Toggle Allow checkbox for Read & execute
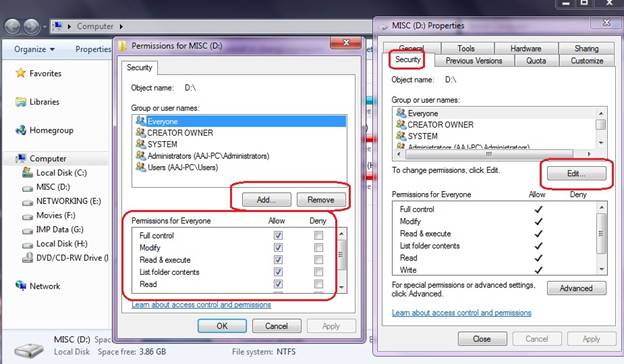The width and height of the screenshot is (624, 364). tap(278, 260)
